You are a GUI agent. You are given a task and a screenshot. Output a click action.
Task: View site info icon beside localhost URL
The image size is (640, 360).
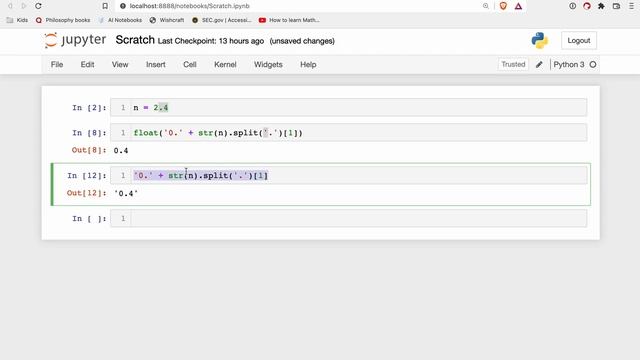(x=123, y=6)
